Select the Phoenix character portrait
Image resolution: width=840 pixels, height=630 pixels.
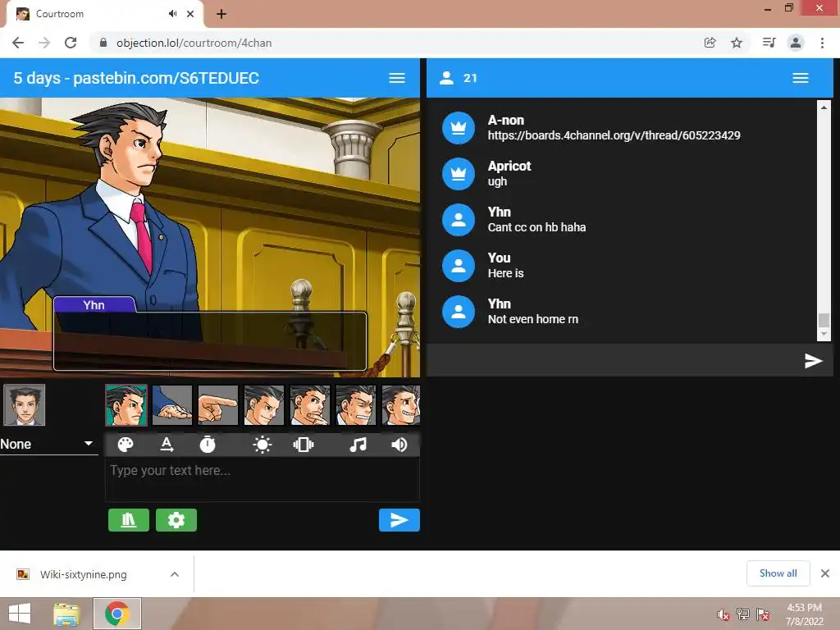point(24,405)
